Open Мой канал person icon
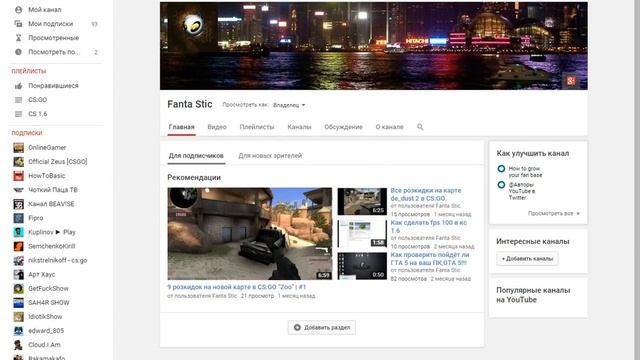Screen dimensions: 640x360 (x=18, y=10)
